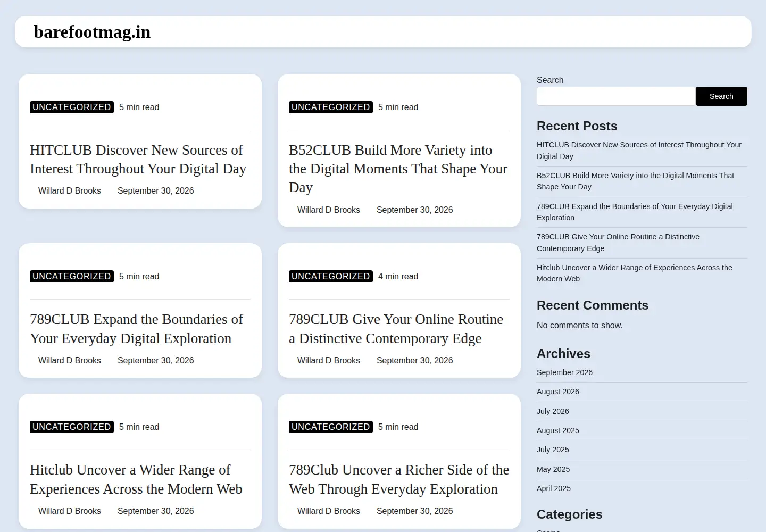Open the September 2026 archive
This screenshot has width=766, height=532.
(x=564, y=372)
